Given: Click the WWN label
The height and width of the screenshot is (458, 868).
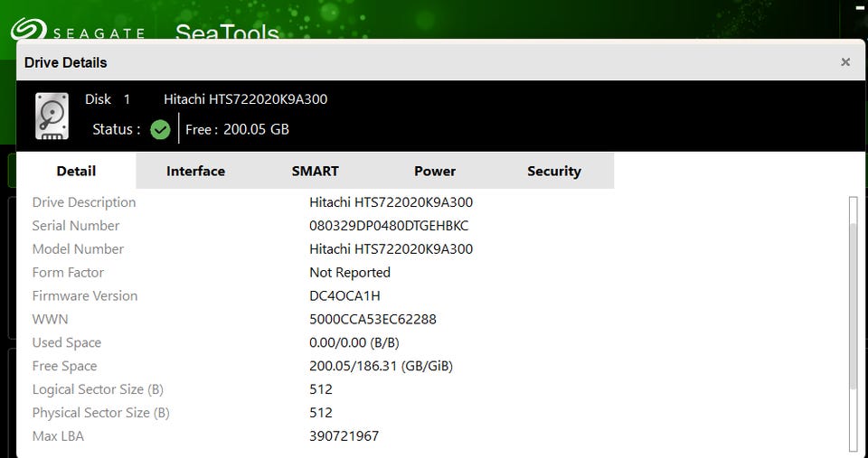Looking at the screenshot, I should 50,319.
